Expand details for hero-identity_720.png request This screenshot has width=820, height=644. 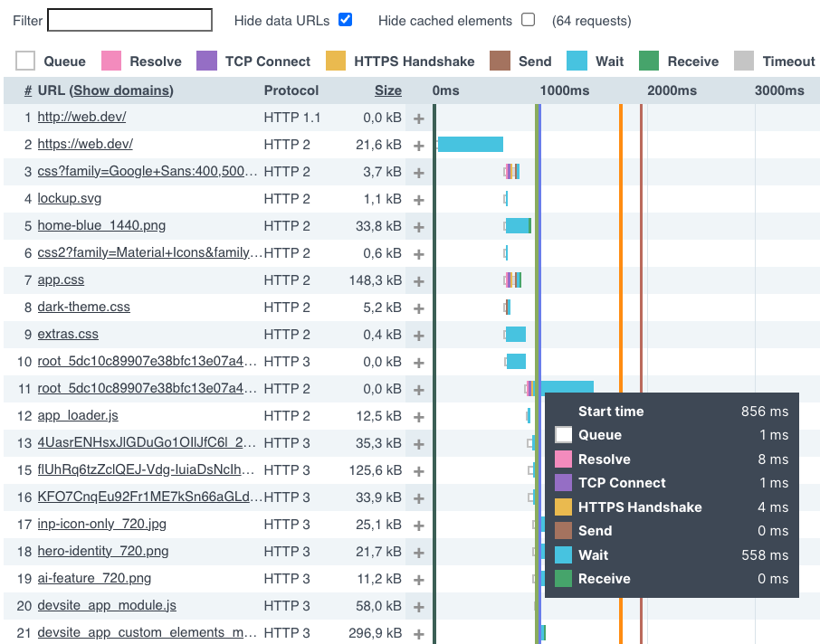[418, 551]
